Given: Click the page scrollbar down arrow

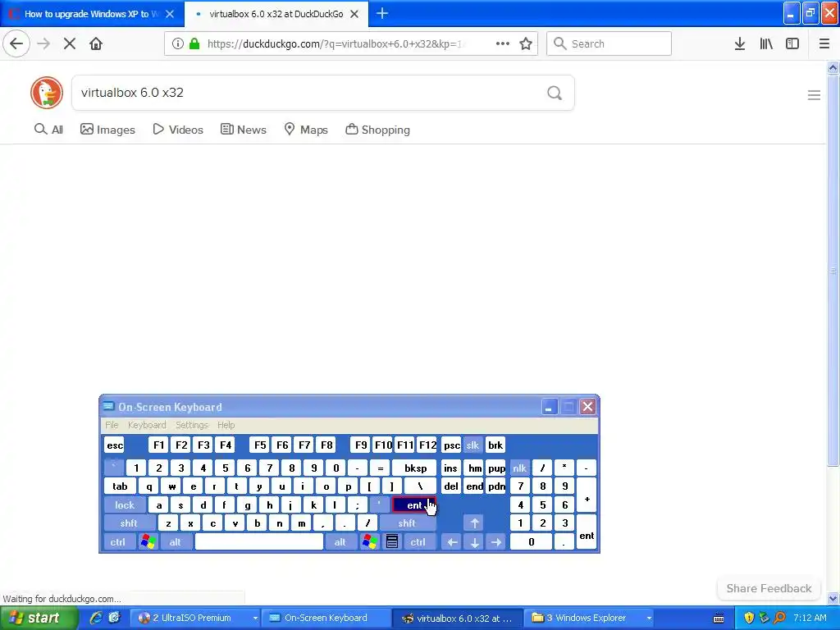Looking at the screenshot, I should pos(833,598).
